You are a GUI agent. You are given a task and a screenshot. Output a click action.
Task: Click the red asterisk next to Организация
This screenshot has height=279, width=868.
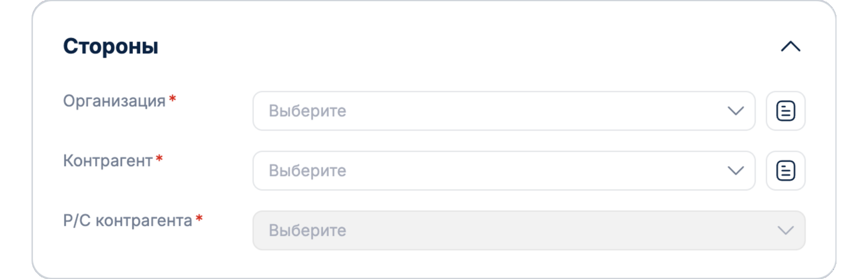[173, 99]
